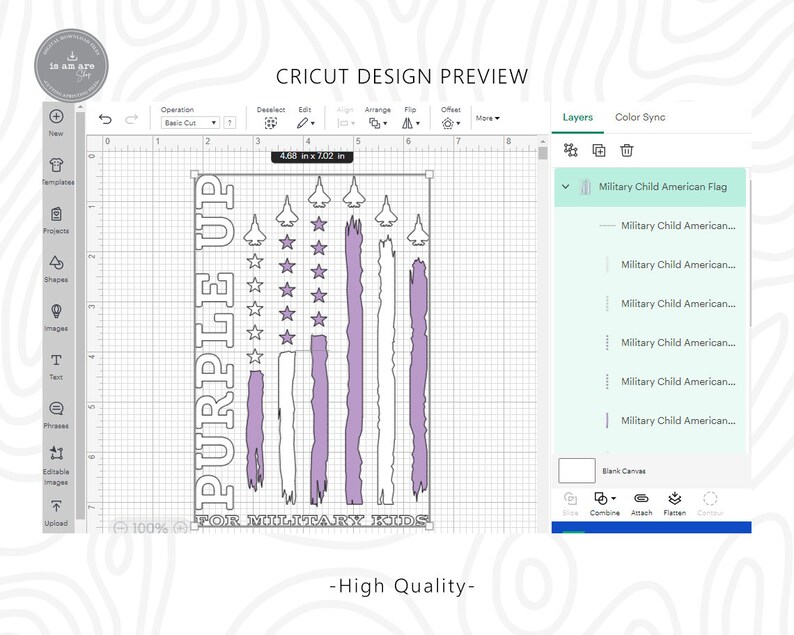The width and height of the screenshot is (794, 635).
Task: Click the top-left selection handle
Action: [195, 174]
